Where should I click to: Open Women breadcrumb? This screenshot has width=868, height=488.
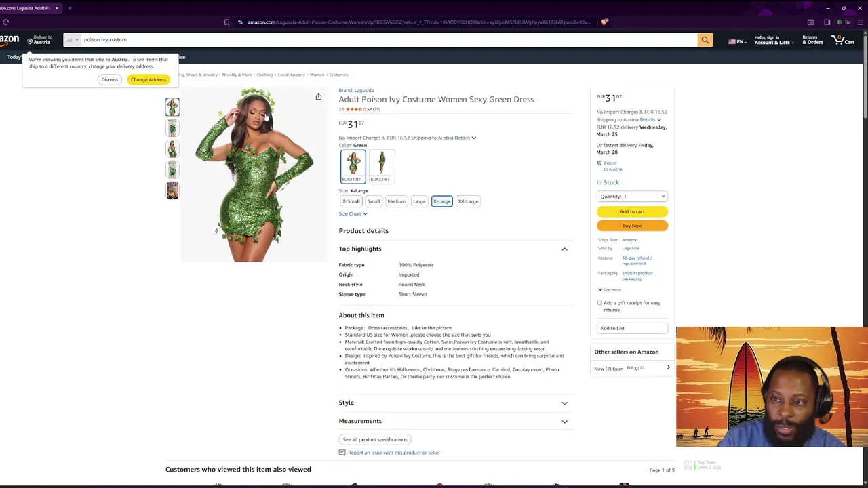coord(317,75)
